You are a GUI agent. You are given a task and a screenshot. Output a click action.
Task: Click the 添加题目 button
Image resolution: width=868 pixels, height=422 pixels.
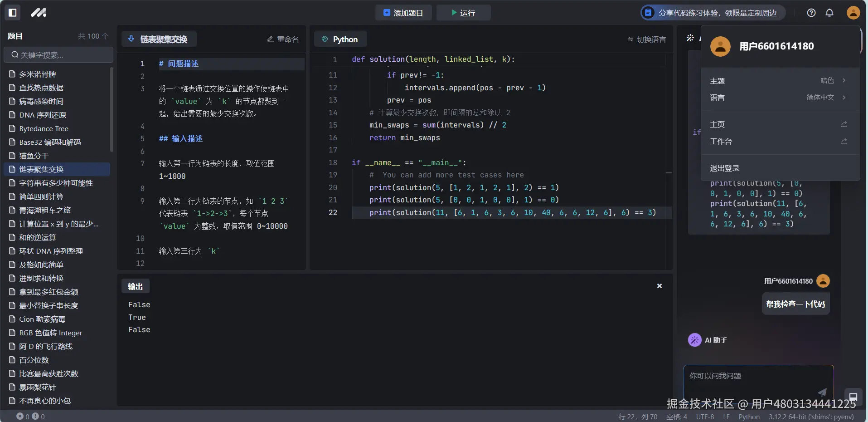(403, 13)
